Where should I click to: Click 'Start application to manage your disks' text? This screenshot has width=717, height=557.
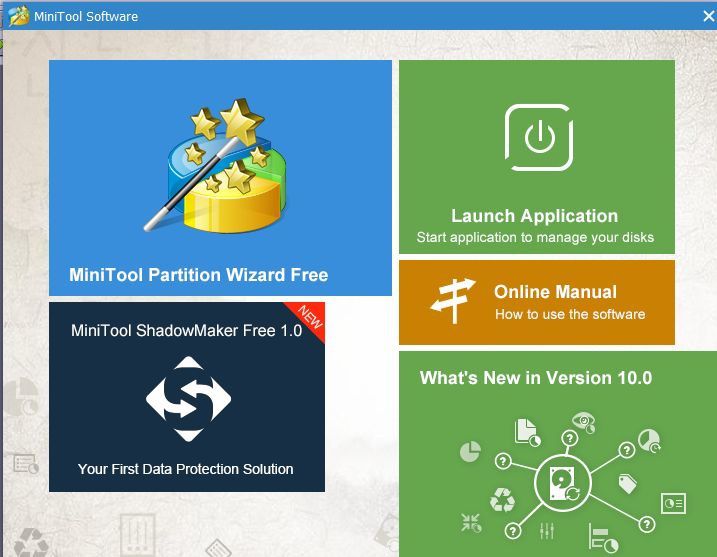click(535, 237)
